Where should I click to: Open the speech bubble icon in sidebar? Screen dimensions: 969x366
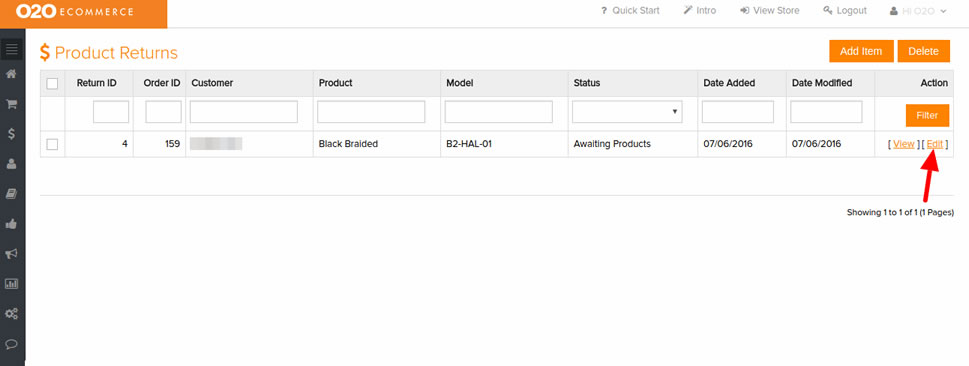[x=11, y=344]
